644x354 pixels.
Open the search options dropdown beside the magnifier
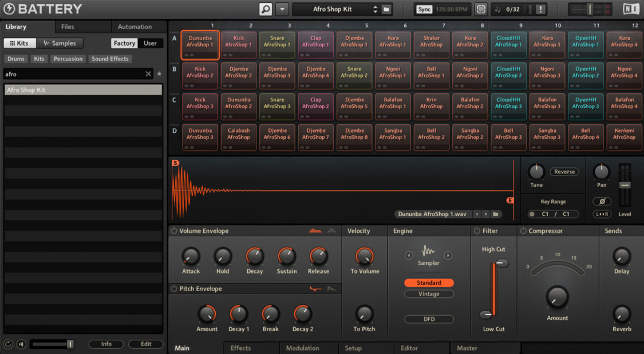(282, 9)
